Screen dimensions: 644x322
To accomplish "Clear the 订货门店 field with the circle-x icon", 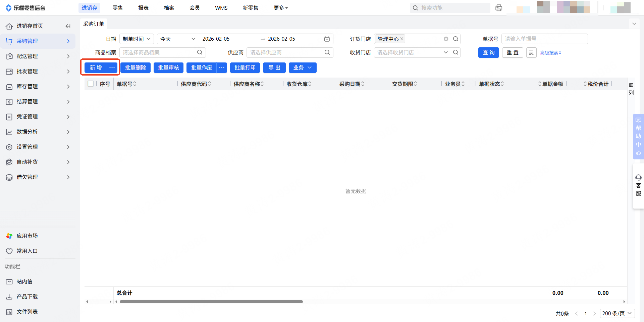I will coord(446,39).
